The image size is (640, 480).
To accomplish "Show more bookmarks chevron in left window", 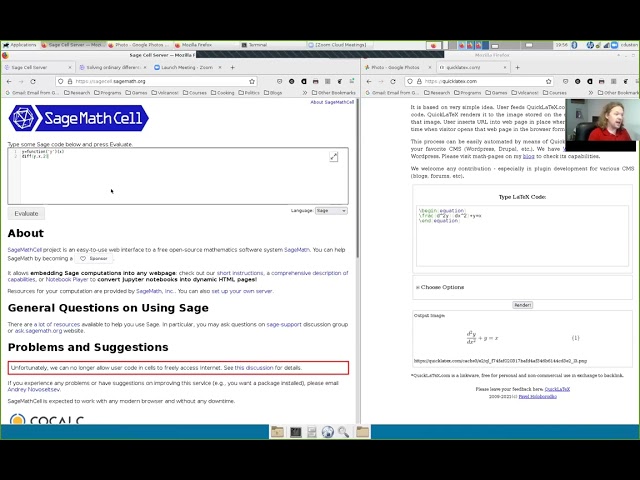I will pyautogui.click(x=304, y=93).
